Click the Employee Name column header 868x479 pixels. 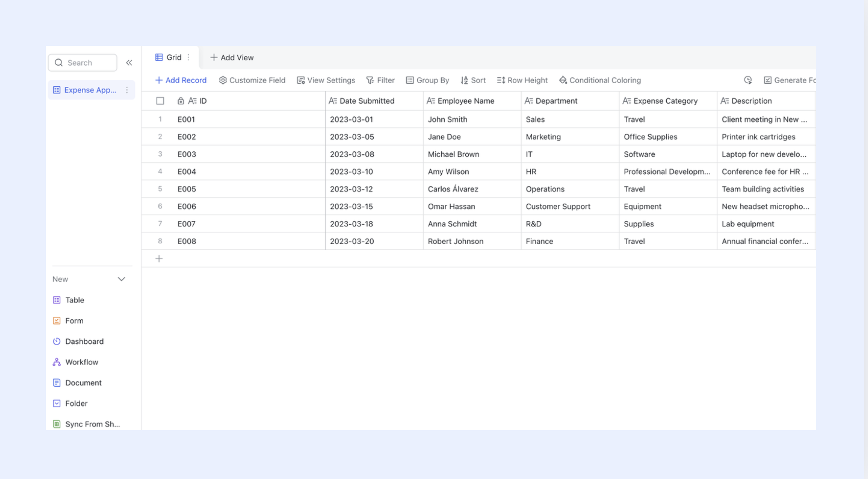(x=472, y=101)
